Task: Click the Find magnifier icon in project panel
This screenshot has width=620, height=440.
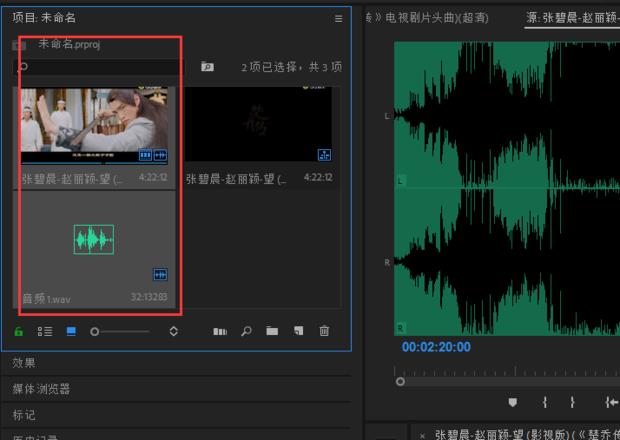Action: click(246, 331)
